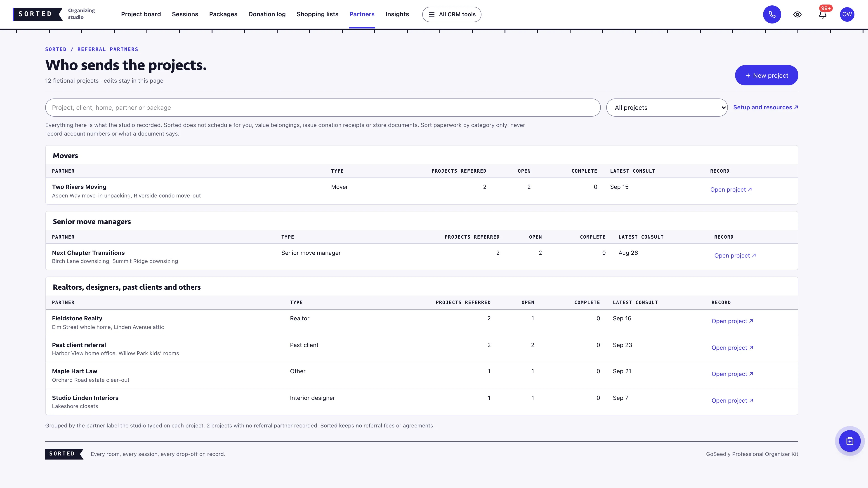The width and height of the screenshot is (868, 488).
Task: Open project for Next Chapter Transitions
Action: point(735,256)
